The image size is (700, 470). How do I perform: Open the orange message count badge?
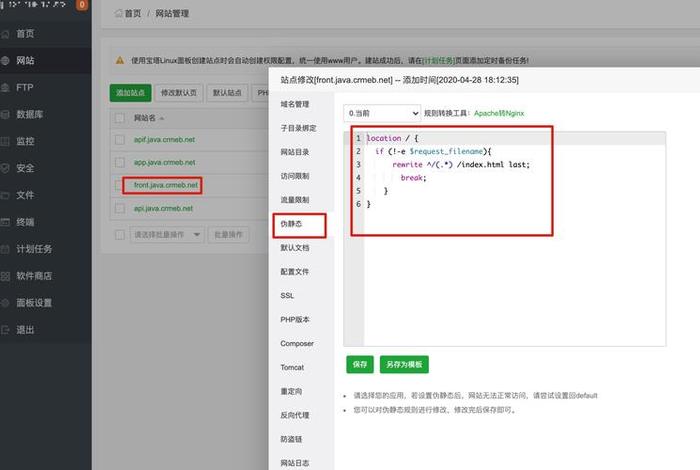point(82,4)
